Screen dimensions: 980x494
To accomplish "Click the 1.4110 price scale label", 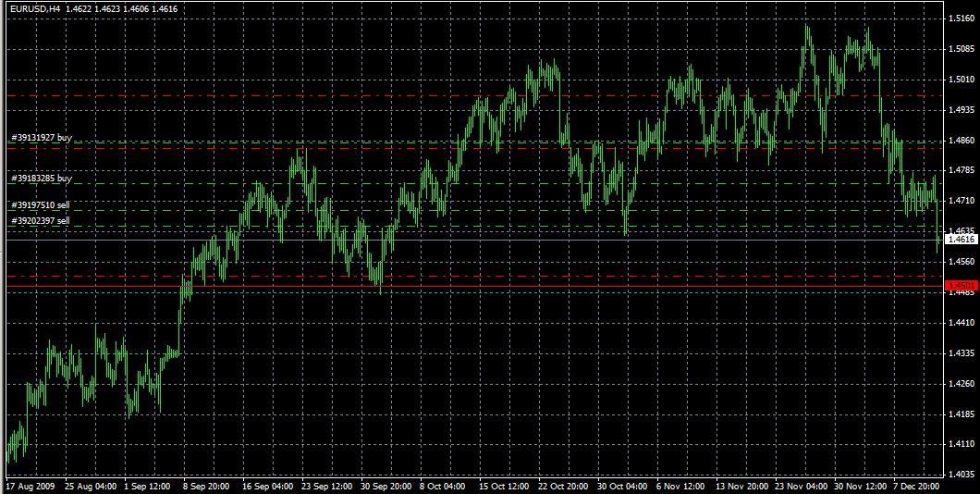I will click(x=960, y=445).
